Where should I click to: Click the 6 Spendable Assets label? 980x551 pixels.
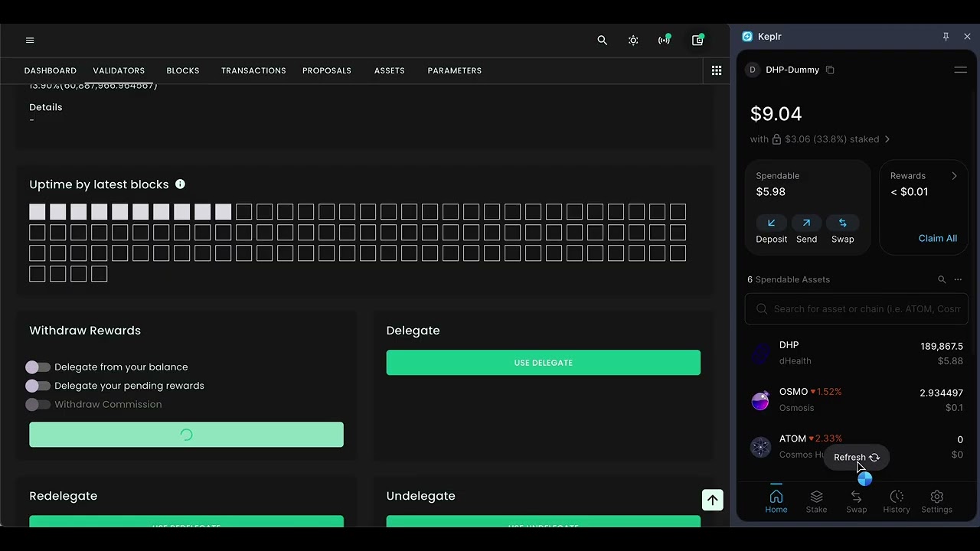[789, 279]
